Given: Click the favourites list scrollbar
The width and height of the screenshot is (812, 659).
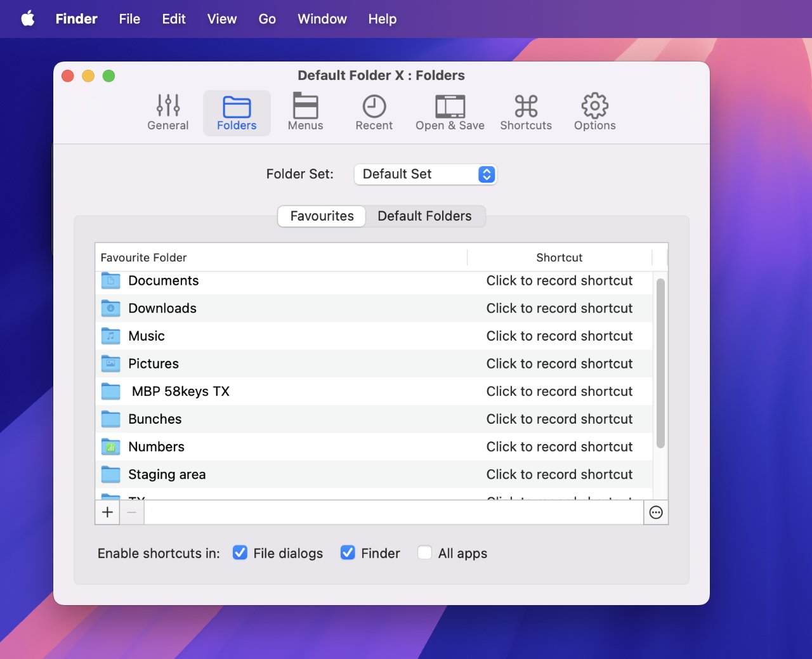Looking at the screenshot, I should [660, 363].
